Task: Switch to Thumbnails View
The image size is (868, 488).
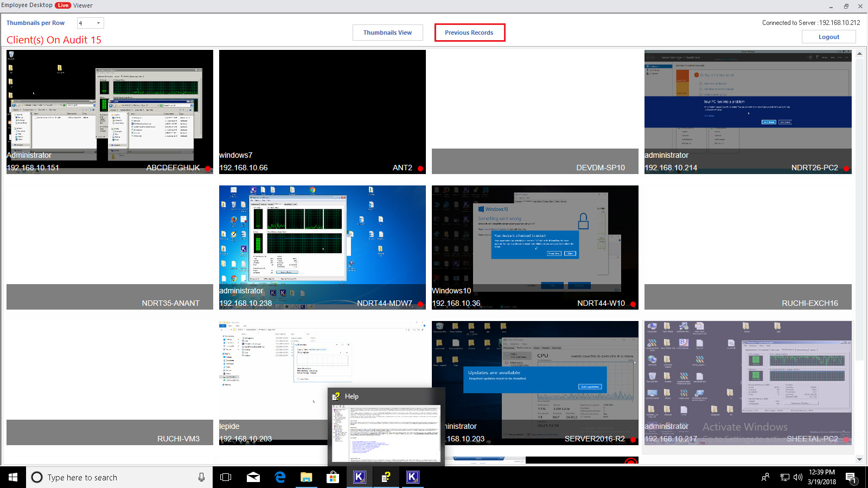Action: pos(387,33)
